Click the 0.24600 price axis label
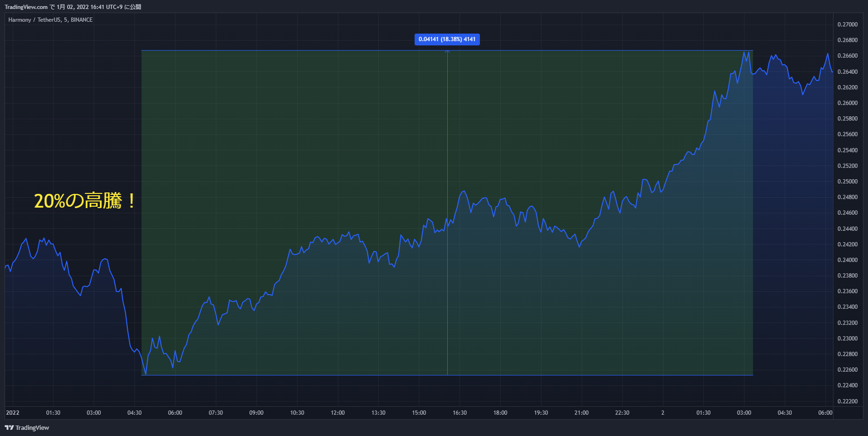This screenshot has width=868, height=436. tap(848, 213)
